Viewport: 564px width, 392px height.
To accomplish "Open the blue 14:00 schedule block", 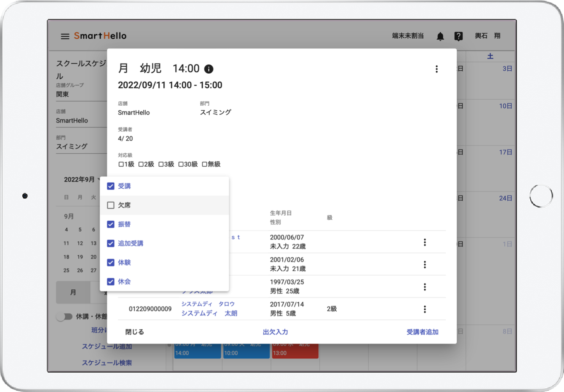I will [x=198, y=351].
